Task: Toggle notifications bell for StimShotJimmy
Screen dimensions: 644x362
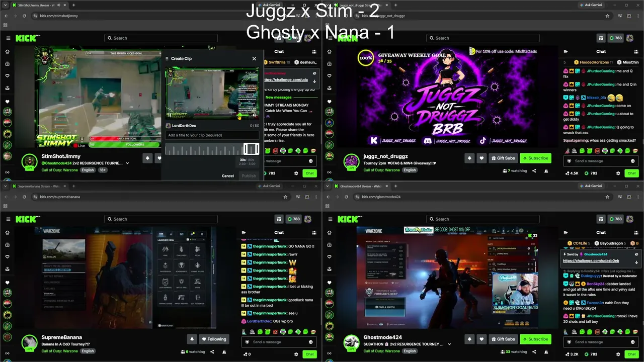Action: click(x=147, y=158)
